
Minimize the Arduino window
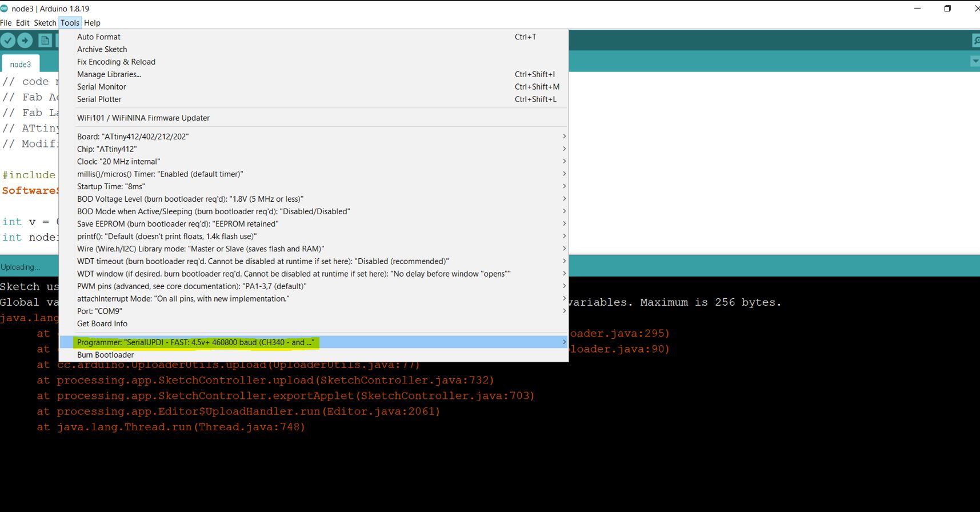917,9
